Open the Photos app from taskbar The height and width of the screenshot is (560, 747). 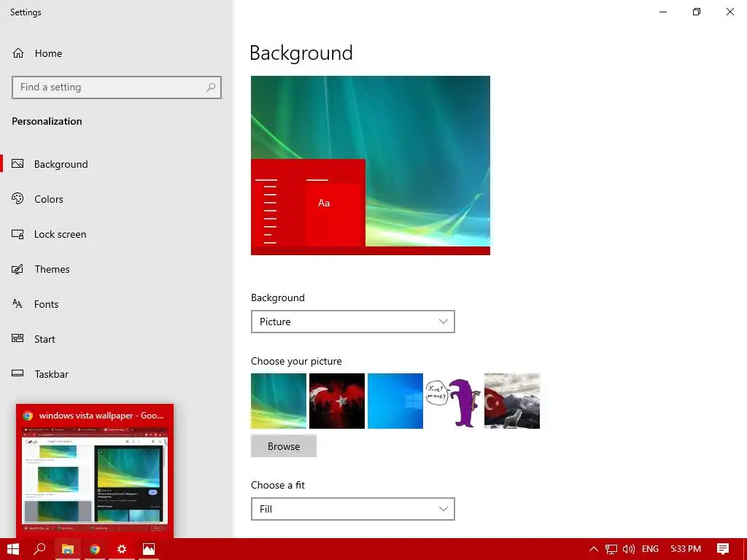pyautogui.click(x=149, y=549)
